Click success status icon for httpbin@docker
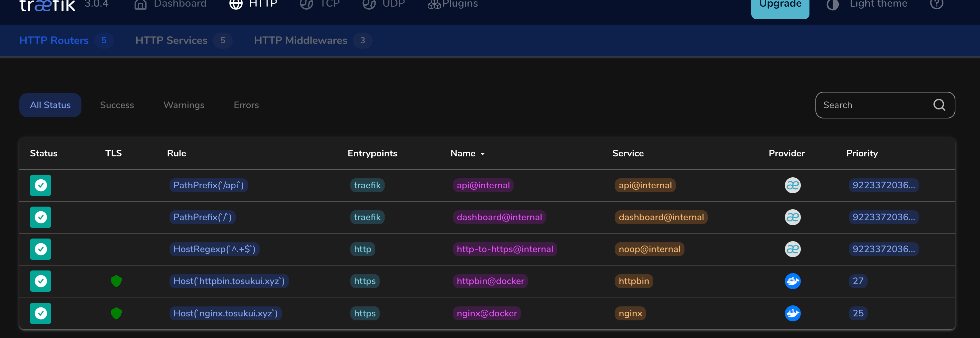This screenshot has width=980, height=338. pos(41,281)
